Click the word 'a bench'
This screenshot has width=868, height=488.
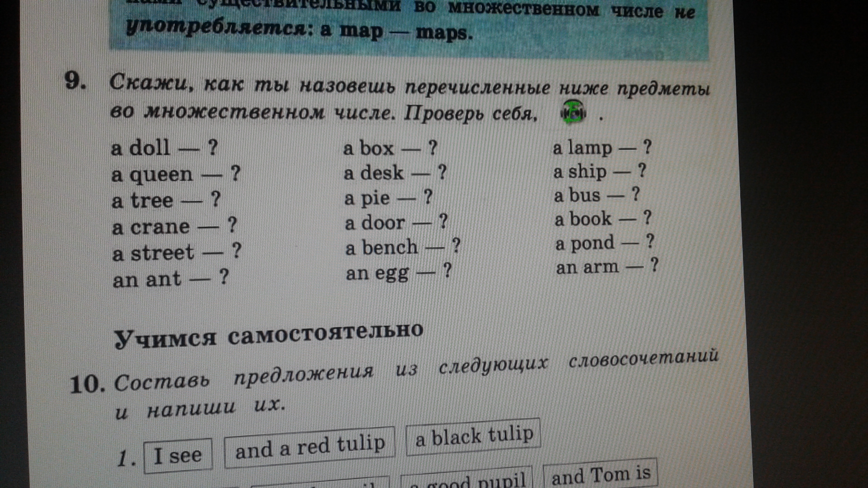pos(381,248)
